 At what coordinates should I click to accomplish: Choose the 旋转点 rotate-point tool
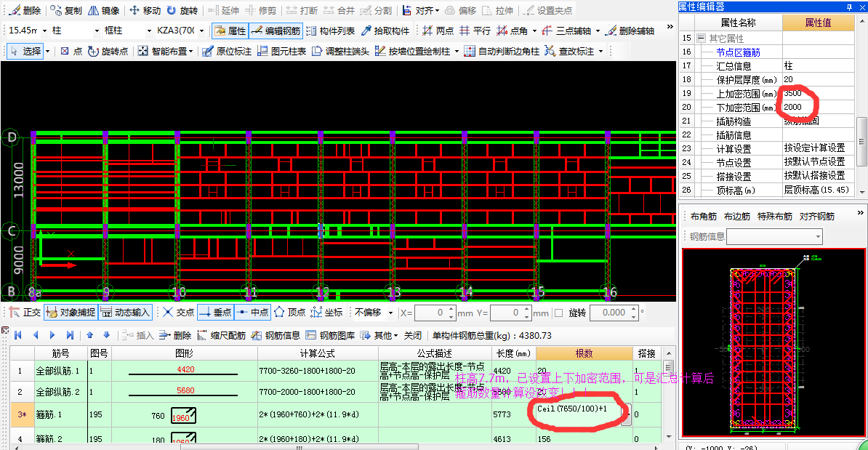click(x=108, y=52)
